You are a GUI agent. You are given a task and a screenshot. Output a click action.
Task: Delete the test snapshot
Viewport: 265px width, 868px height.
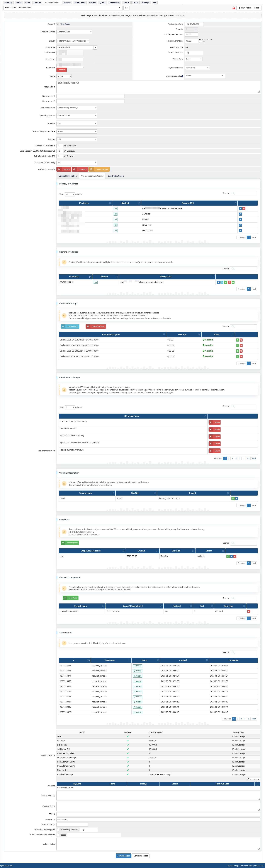tap(235, 556)
